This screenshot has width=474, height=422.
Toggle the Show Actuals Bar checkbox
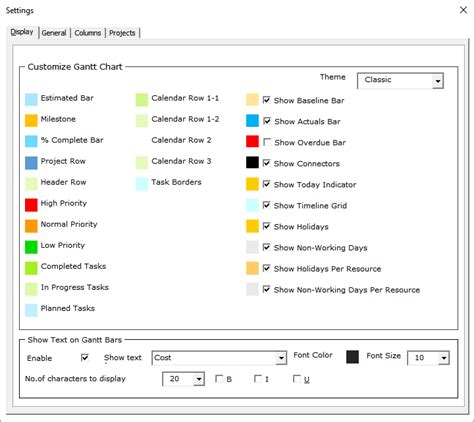point(266,121)
